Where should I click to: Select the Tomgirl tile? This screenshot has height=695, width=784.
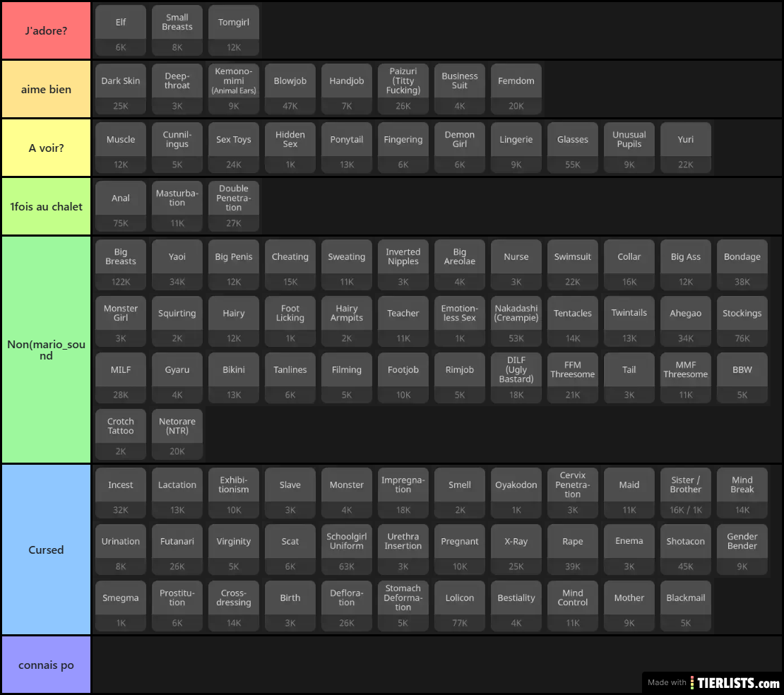(x=234, y=30)
